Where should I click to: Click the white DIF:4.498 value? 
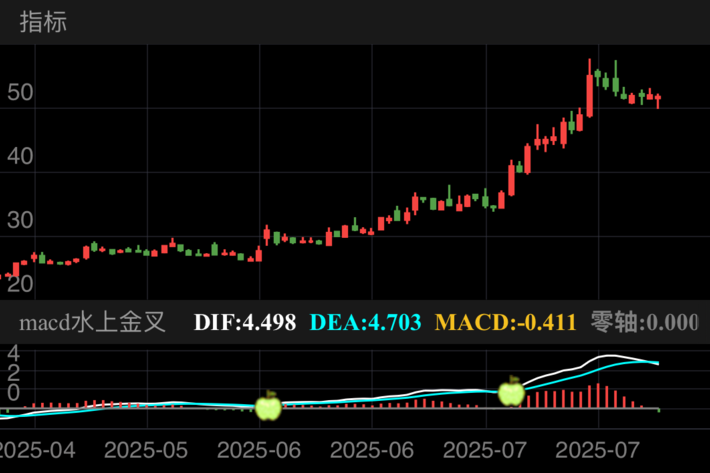[244, 322]
